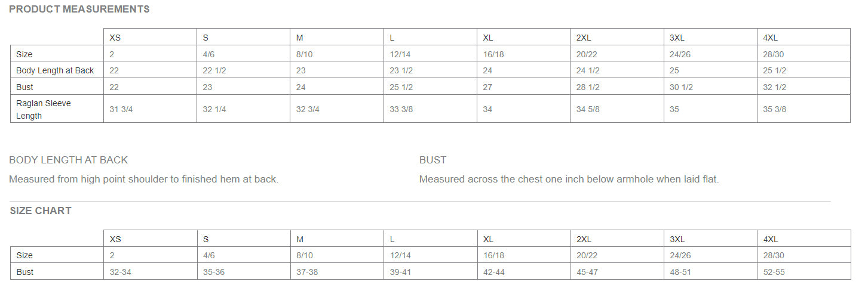
Task: Select 4XL column header in Size Chart table
Action: pos(771,239)
